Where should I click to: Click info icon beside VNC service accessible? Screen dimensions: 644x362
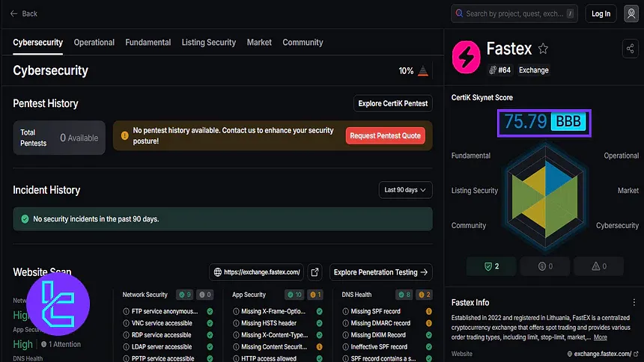pos(126,323)
